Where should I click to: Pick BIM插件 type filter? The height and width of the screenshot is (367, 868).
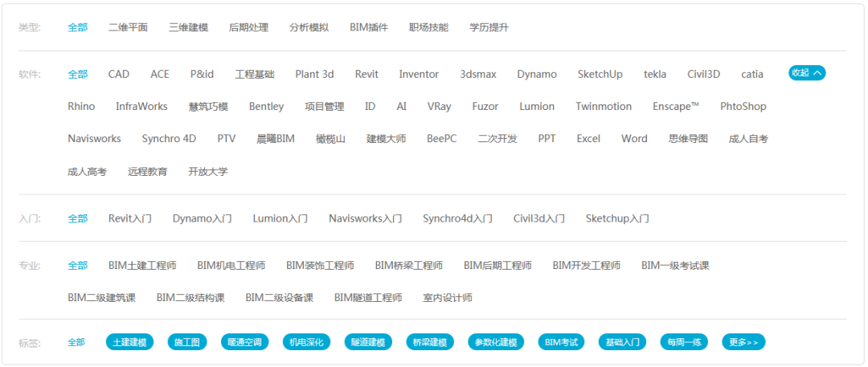(369, 27)
